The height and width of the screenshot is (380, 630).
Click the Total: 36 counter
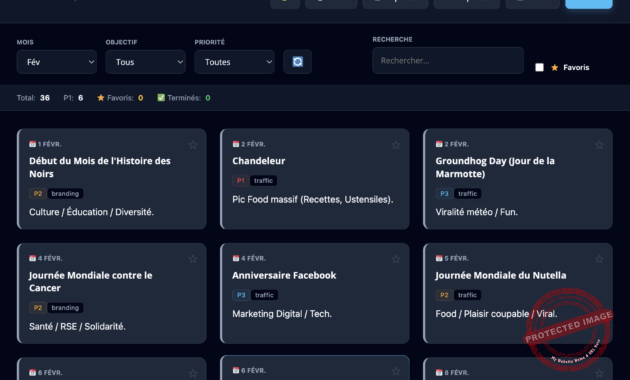click(33, 98)
